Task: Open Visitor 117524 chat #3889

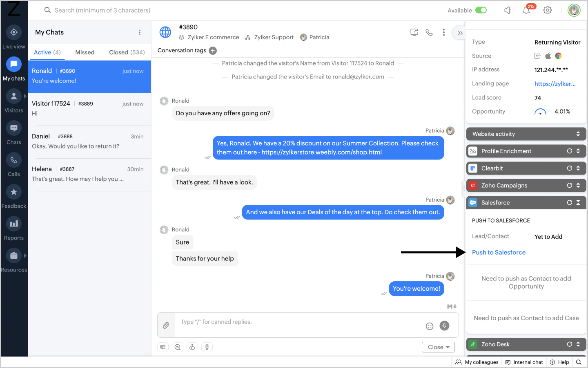Action: (x=89, y=110)
